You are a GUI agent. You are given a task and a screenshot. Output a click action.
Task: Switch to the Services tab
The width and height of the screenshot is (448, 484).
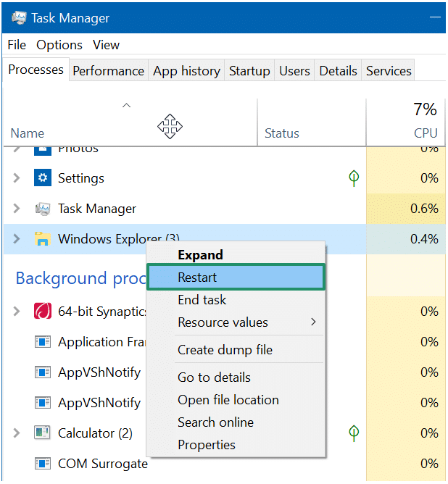[x=389, y=71]
